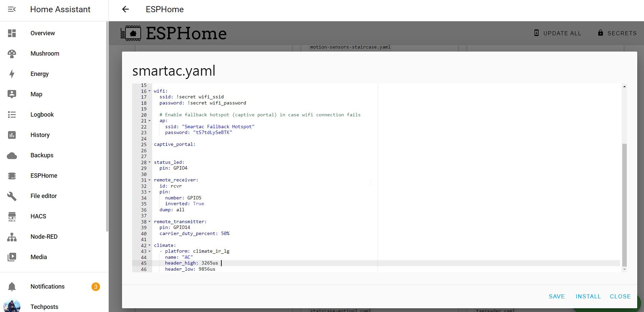The image size is (644, 312).
Task: Collapse the Home Assistant sidebar with the hamburger icon
Action: click(12, 9)
